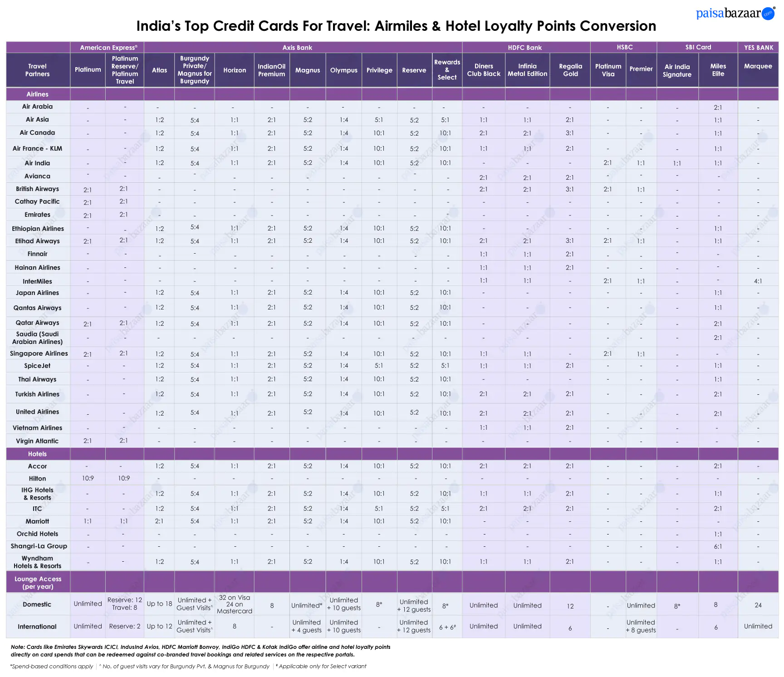
Task: Select the Burgundy Private/Magnus for Burgundy header
Action: tap(195, 70)
